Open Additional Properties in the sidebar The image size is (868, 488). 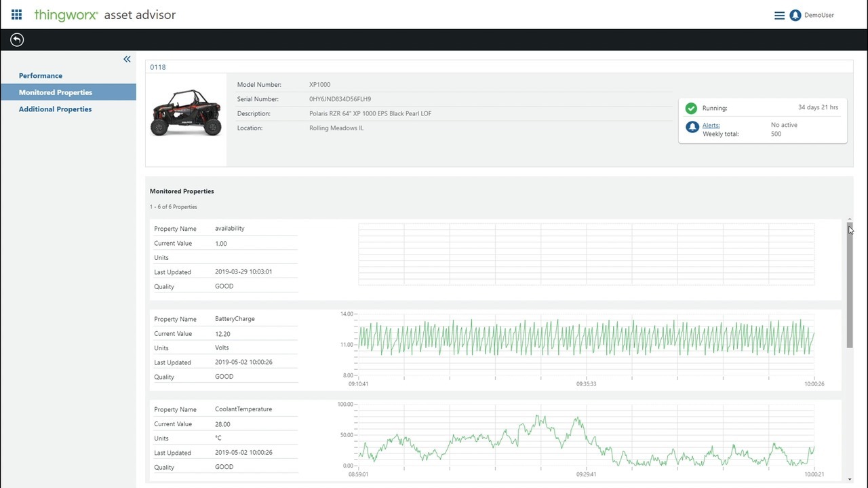tap(55, 109)
